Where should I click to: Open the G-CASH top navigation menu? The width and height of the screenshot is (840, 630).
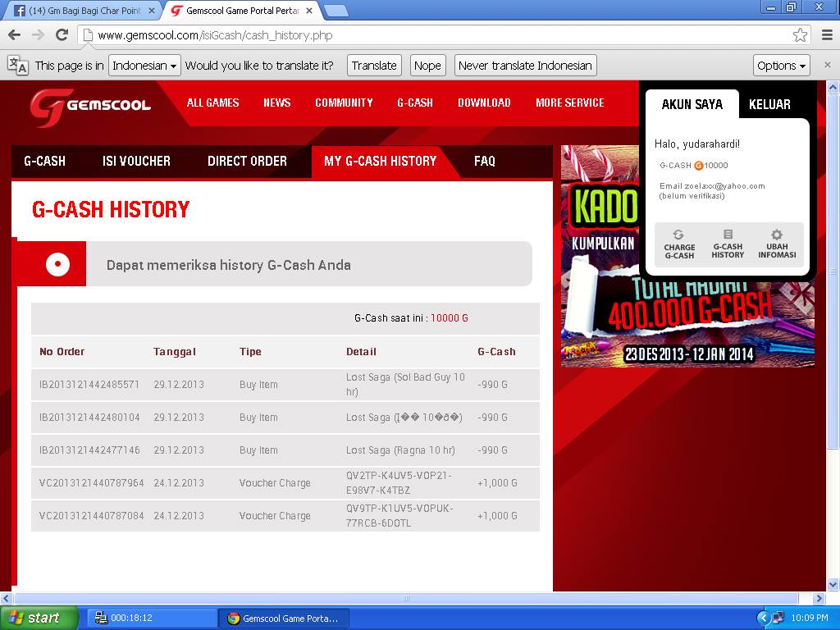pos(414,103)
